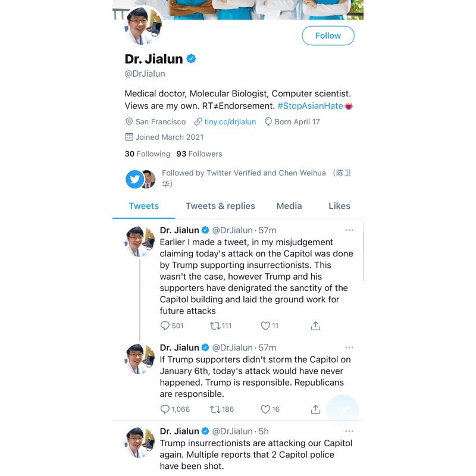Image resolution: width=476 pixels, height=476 pixels.
Task: Reply to the tweet with 1,066 comments
Action: coord(165,409)
